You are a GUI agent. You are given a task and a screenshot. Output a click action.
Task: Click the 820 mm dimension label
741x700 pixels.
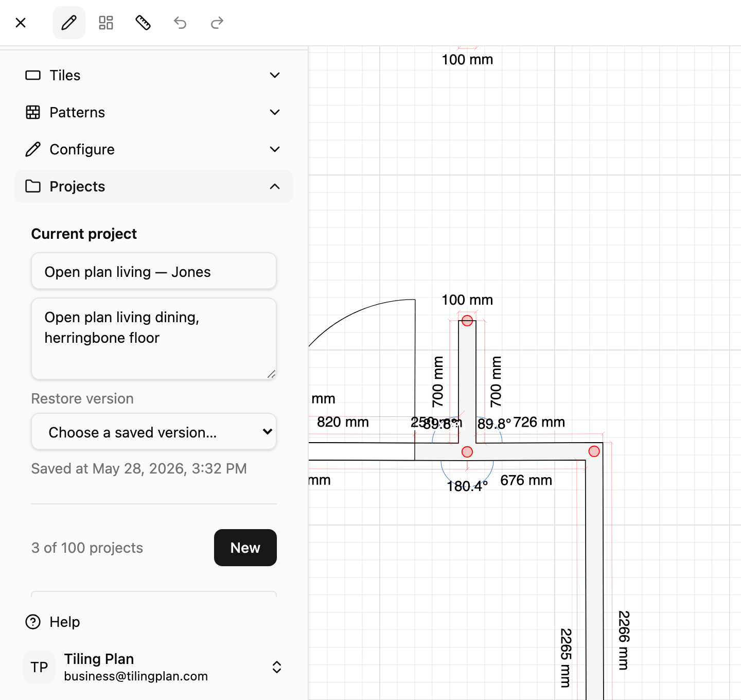click(x=343, y=422)
